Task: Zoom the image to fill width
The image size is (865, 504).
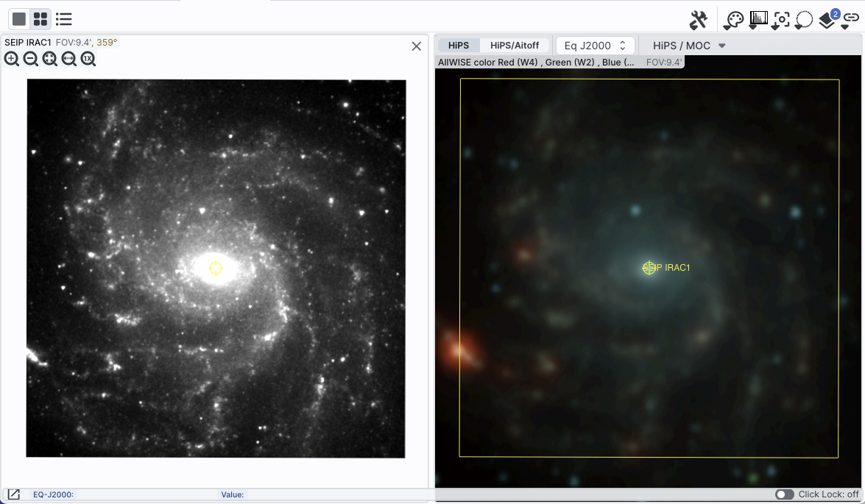Action: [x=69, y=58]
